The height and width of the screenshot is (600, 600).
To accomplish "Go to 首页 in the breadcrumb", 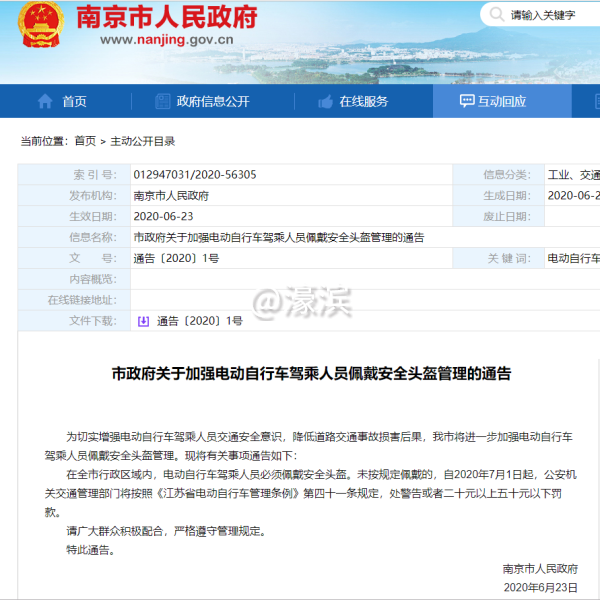I will click(85, 141).
